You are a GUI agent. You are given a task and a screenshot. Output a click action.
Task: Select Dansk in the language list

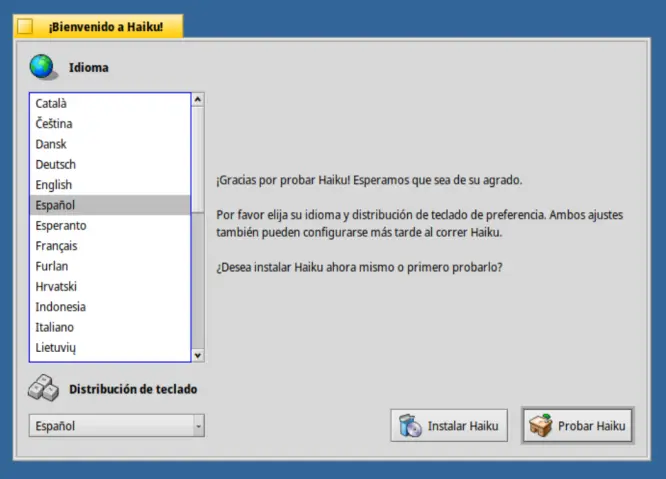[x=110, y=144]
